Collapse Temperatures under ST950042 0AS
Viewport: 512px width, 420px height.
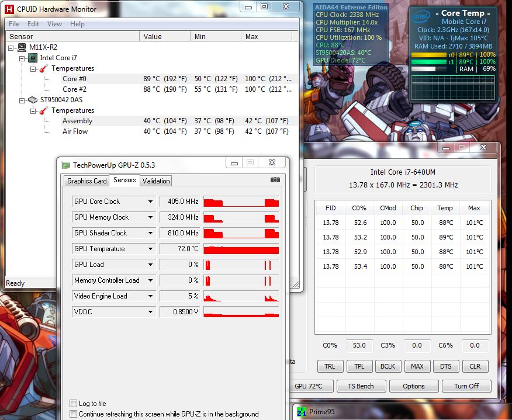tap(33, 111)
